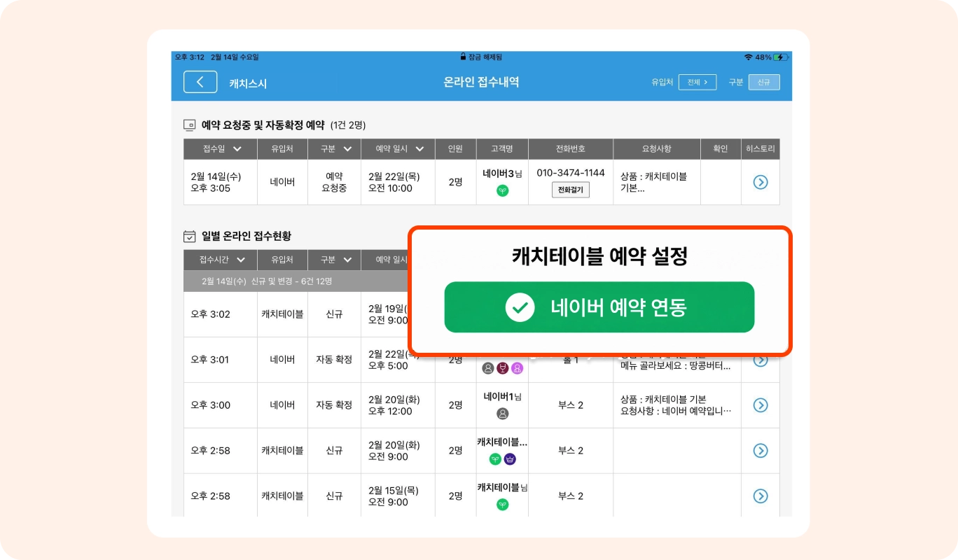Click the pink person badge in the 오후 3:01 row
This screenshot has height=560, width=958.
(x=517, y=368)
